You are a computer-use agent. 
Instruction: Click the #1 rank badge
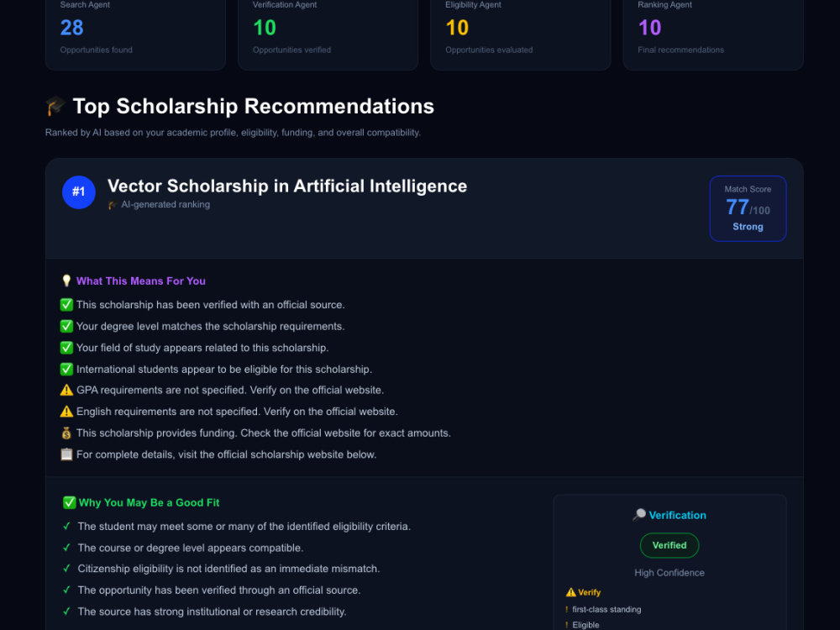click(x=79, y=192)
